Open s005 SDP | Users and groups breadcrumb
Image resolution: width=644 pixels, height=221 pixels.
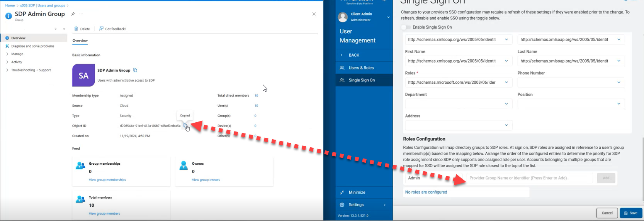(42, 5)
